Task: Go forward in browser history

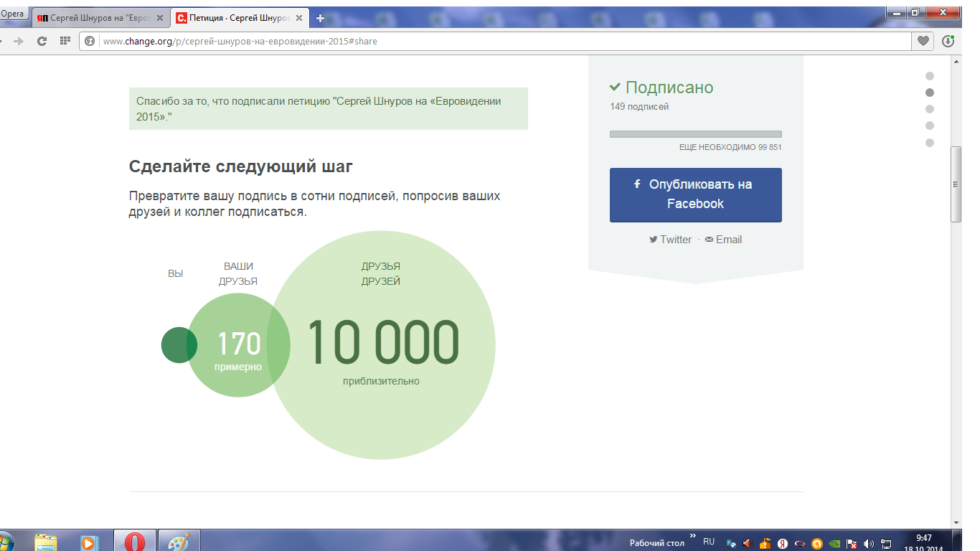Action: coord(19,41)
